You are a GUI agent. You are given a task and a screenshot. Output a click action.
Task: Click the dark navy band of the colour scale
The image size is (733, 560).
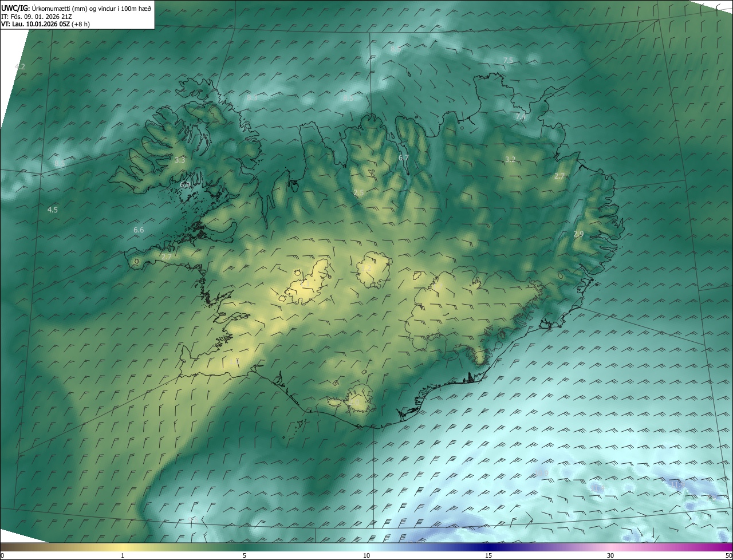[x=488, y=547]
